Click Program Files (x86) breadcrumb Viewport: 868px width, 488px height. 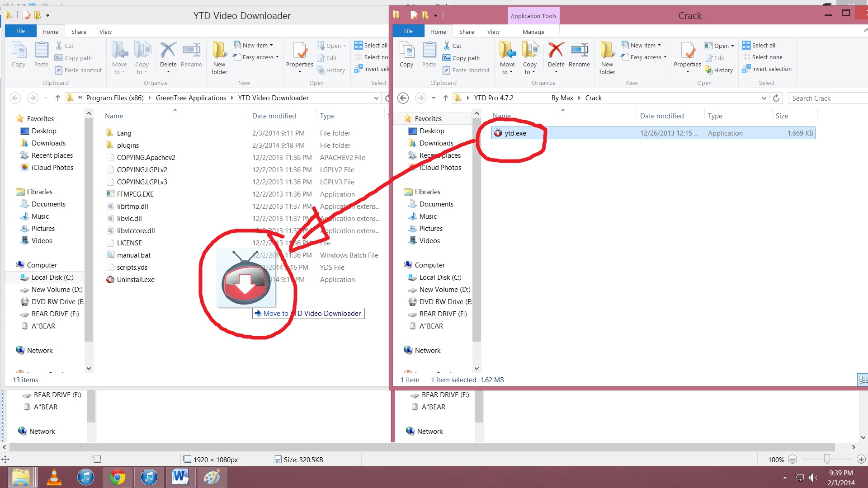pyautogui.click(x=115, y=98)
